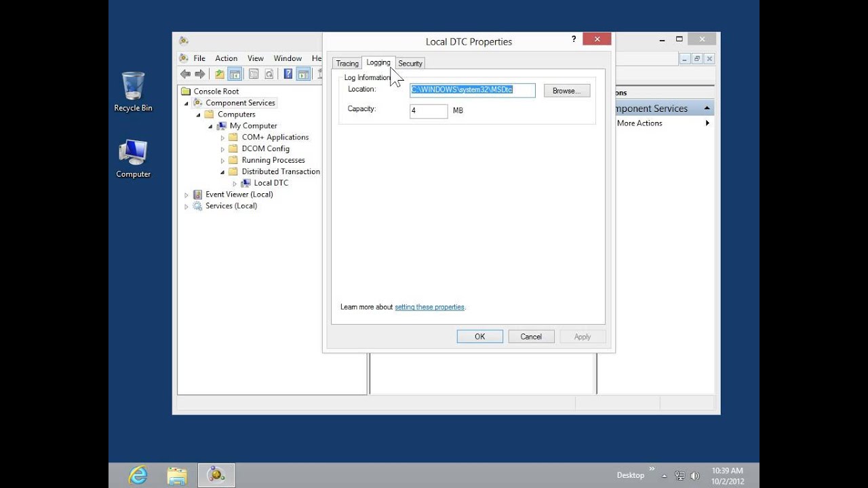Open the volume control in the system tray

point(694,476)
